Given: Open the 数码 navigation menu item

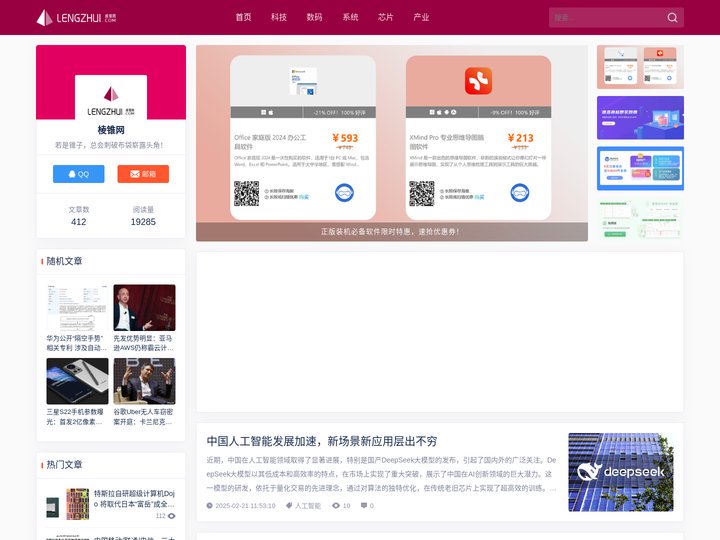Looking at the screenshot, I should tap(315, 17).
